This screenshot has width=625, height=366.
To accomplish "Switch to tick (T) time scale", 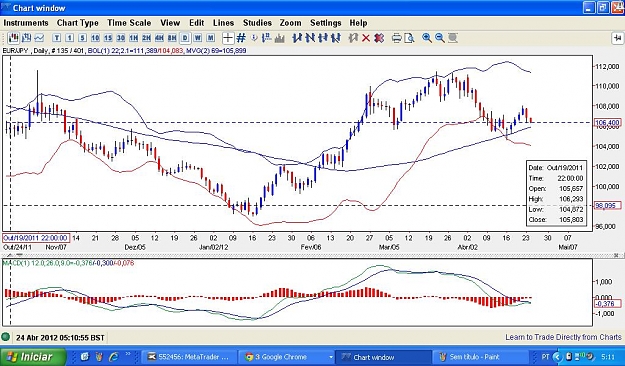I will click(x=57, y=38).
